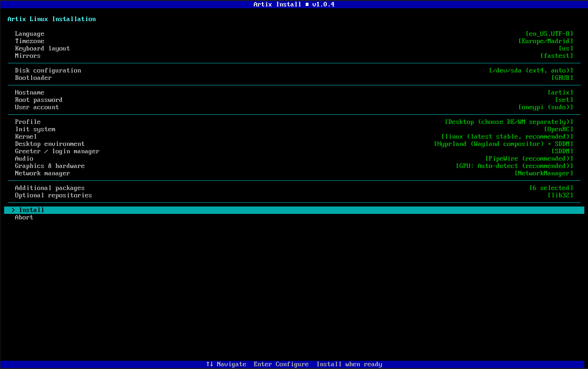Image resolution: width=588 pixels, height=369 pixels.
Task: Click the [Desktop (choose DE/WM separately)] value
Action: [x=509, y=122]
